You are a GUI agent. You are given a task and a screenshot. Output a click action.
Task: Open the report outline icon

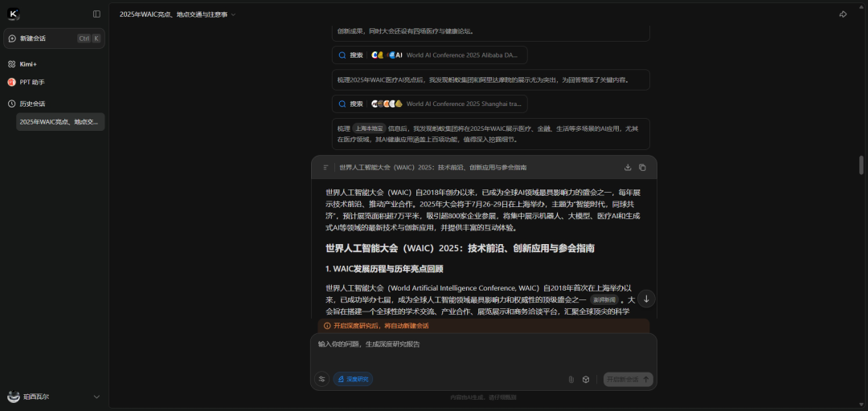pos(326,167)
